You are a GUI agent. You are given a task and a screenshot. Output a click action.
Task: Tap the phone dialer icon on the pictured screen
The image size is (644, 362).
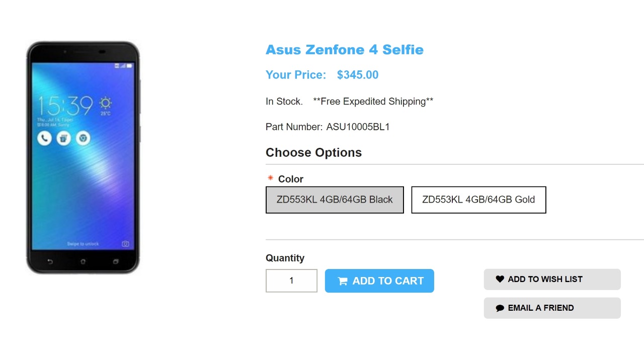click(44, 138)
